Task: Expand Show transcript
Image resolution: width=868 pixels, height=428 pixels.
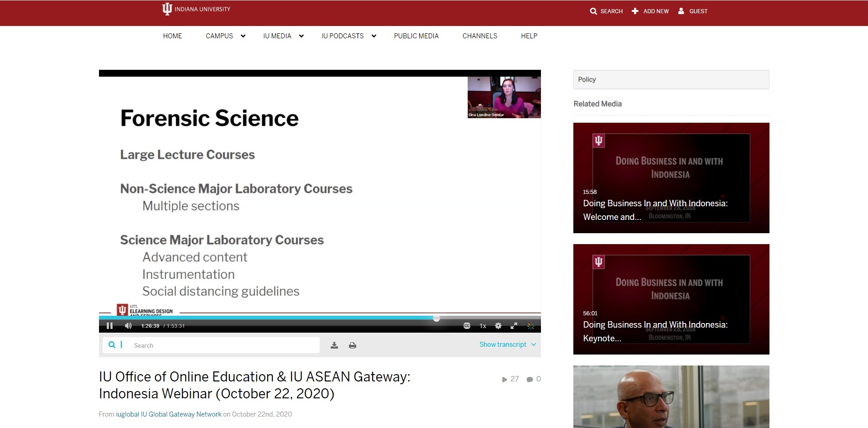Action: (x=507, y=344)
